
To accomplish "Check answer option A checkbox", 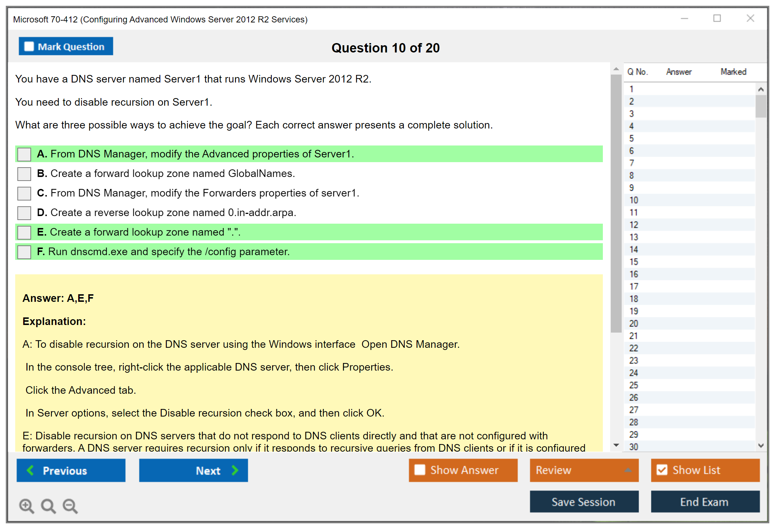I will pos(24,154).
